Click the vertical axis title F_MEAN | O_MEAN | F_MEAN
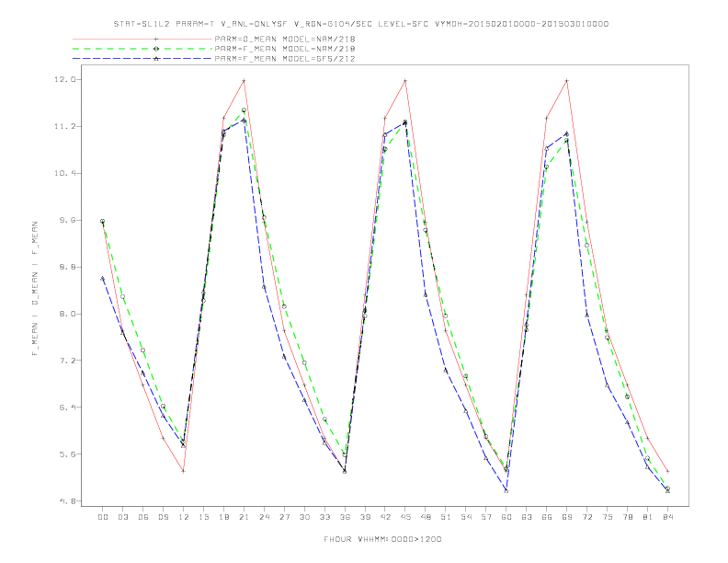Viewport: 728px width, 563px height. (x=35, y=289)
